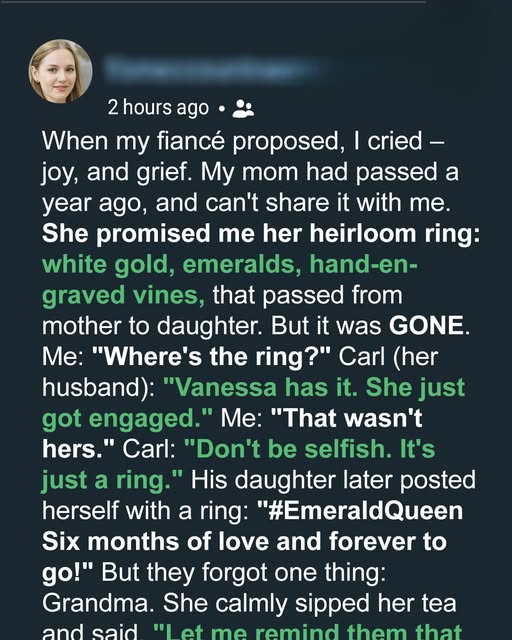Click the bold "That wasn't" text

346,418
